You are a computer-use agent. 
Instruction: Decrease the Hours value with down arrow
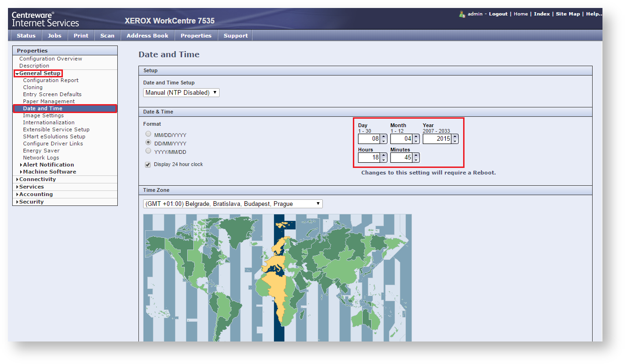[384, 160]
